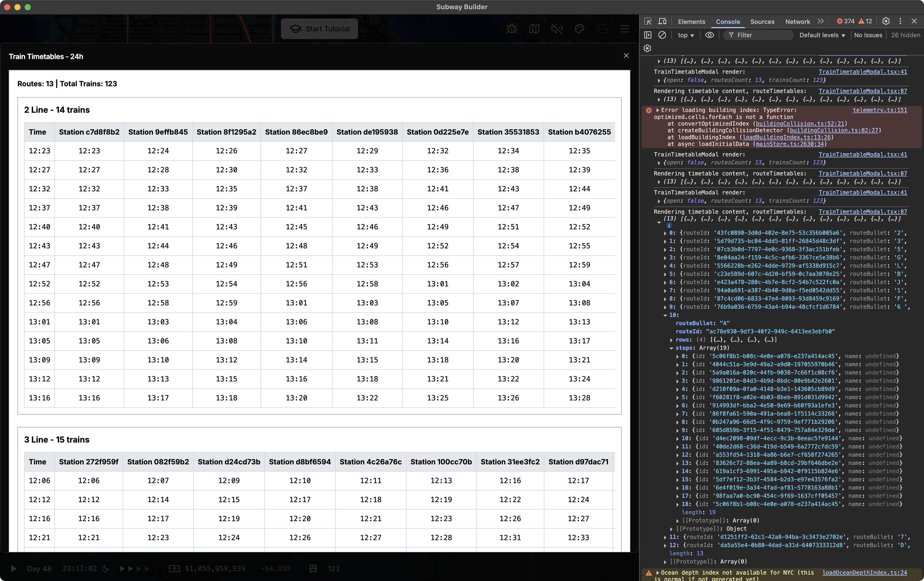
Task: Open DevTools settings with the gear icon
Action: 886,22
